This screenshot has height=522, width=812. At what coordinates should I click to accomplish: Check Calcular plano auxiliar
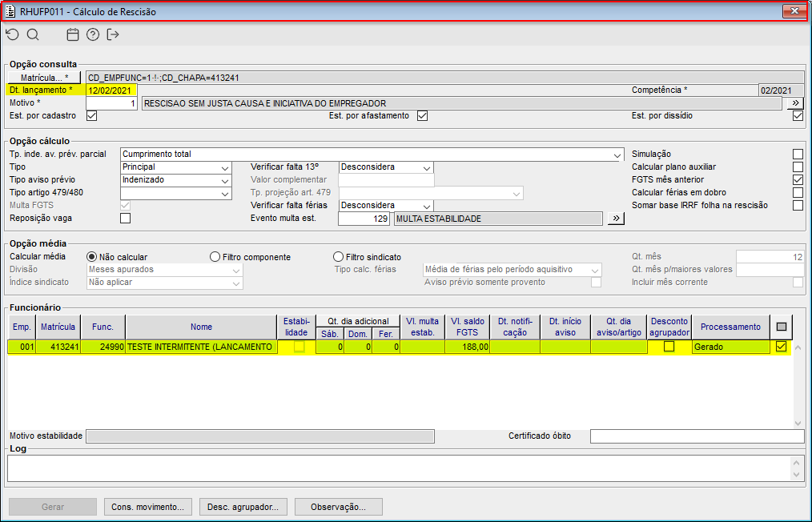(798, 167)
